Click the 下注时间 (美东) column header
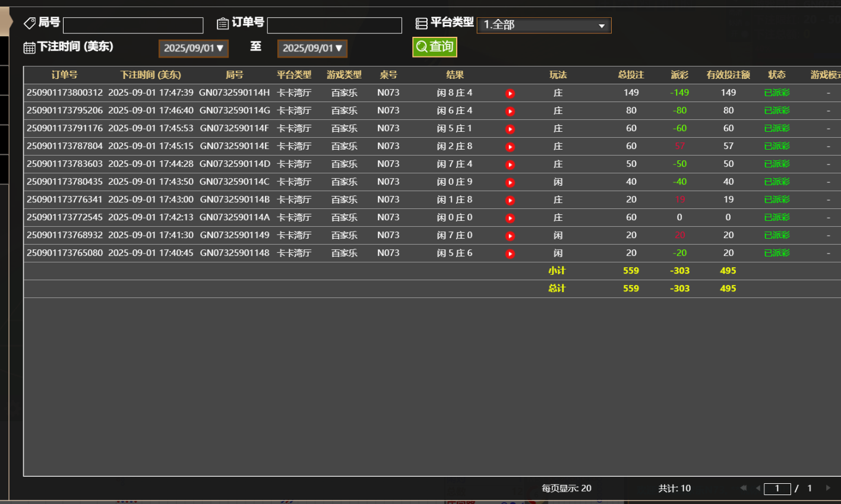841x504 pixels. click(151, 75)
